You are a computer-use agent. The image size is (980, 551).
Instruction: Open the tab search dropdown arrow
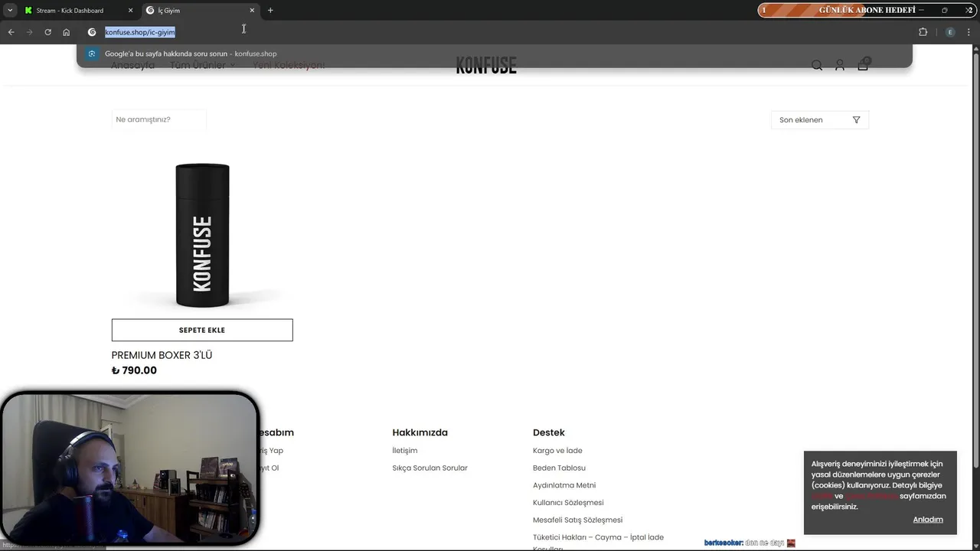point(9,11)
